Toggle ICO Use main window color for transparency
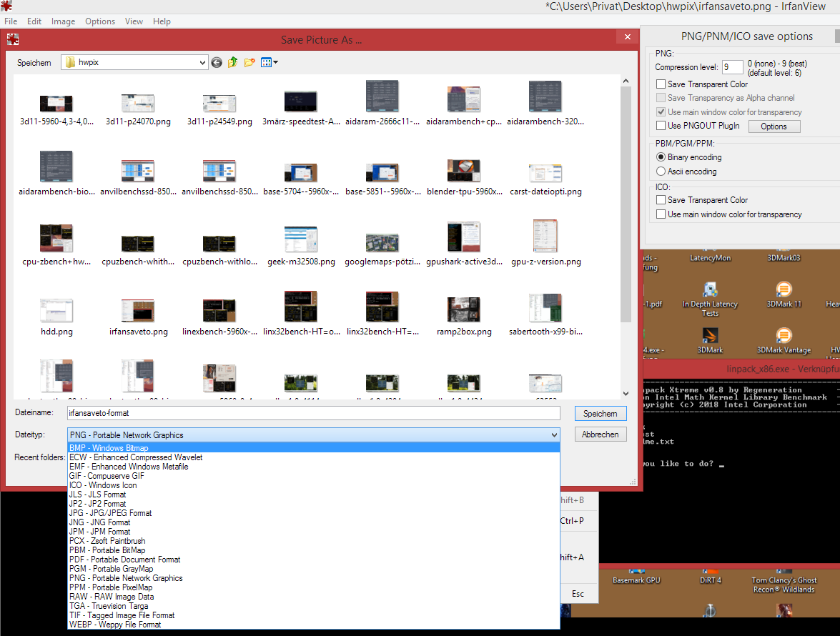The image size is (840, 636). point(661,214)
